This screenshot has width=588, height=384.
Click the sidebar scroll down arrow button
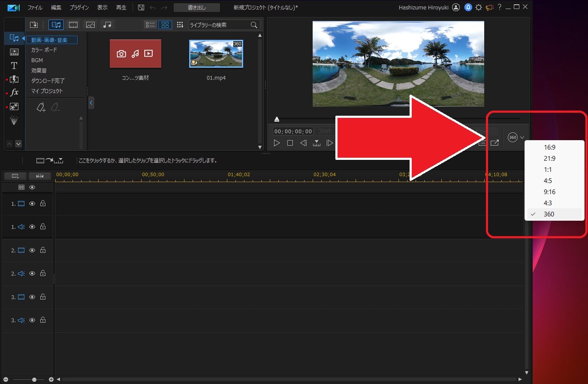(18, 144)
